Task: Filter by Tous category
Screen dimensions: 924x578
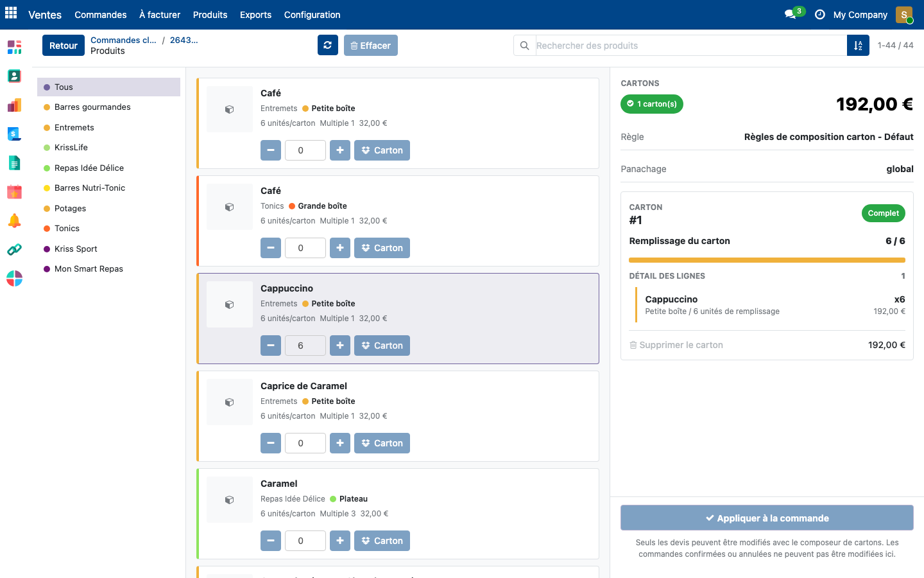Action: click(108, 87)
